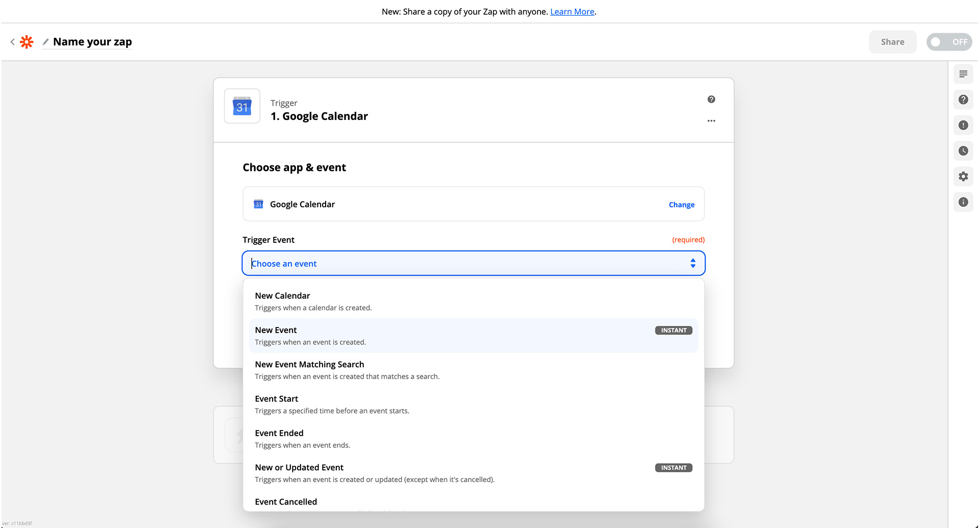
Task: Click the Zapier asterisk logo
Action: [27, 42]
